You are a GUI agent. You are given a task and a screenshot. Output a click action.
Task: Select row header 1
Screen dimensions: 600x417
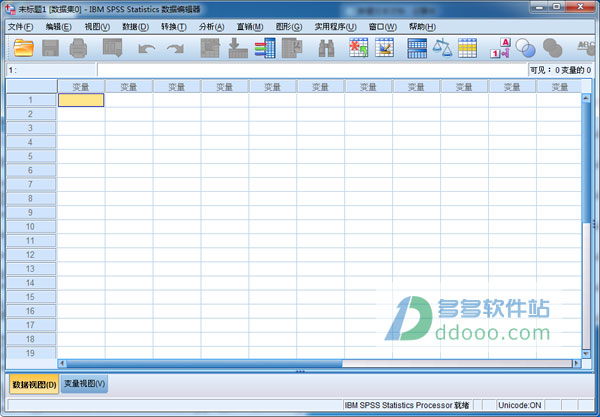(31, 100)
